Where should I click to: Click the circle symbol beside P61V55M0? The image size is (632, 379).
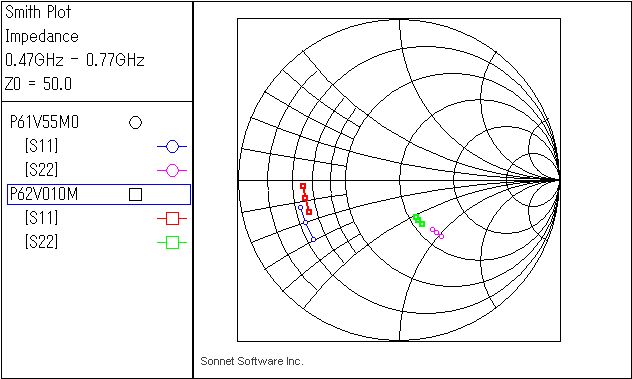click(135, 123)
